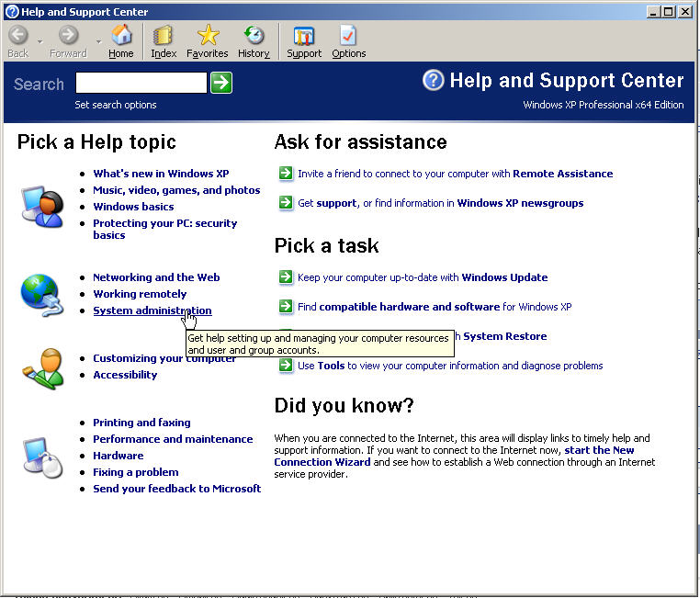Minimize the Help and Support window
Viewport: 700px width, 598px height.
[653, 12]
